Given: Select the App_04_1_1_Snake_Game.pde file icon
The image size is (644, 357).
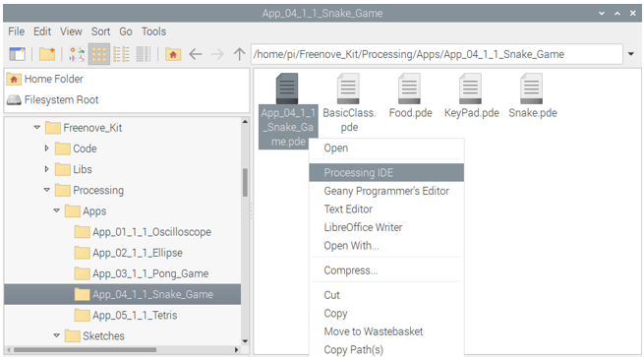Looking at the screenshot, I should click(287, 89).
